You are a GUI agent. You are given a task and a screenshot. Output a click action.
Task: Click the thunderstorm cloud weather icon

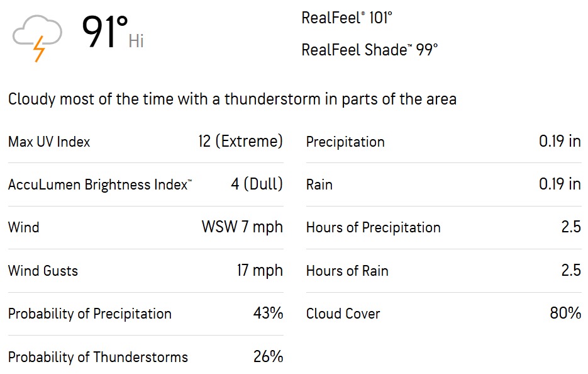click(38, 37)
